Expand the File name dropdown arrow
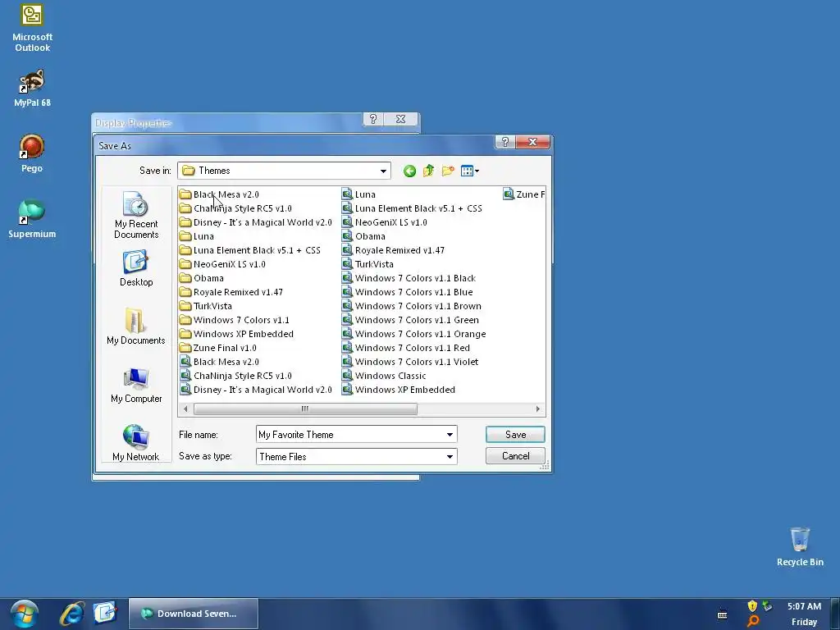 tap(450, 435)
